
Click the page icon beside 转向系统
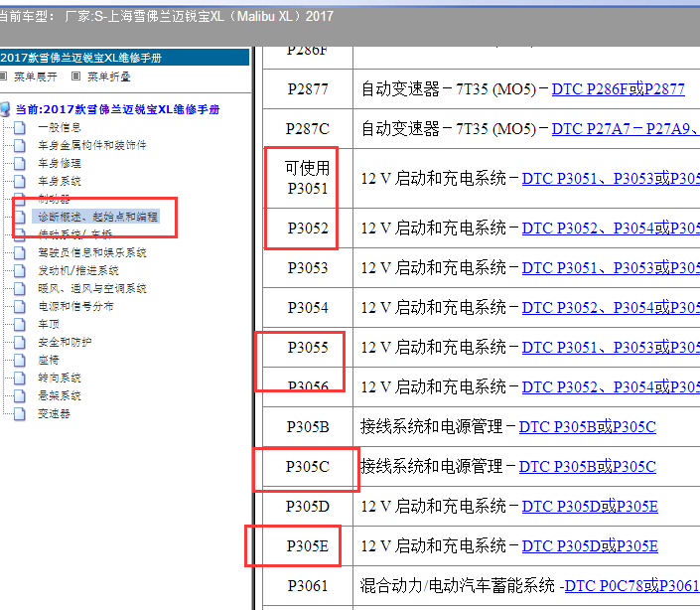19,378
